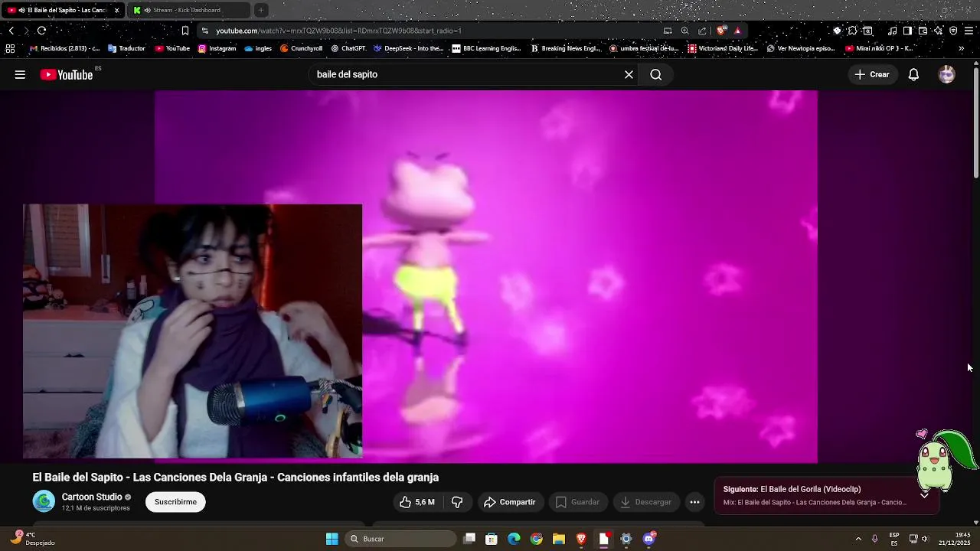The width and height of the screenshot is (980, 551).
Task: Open Victorians Daily Life bookmark
Action: click(724, 48)
